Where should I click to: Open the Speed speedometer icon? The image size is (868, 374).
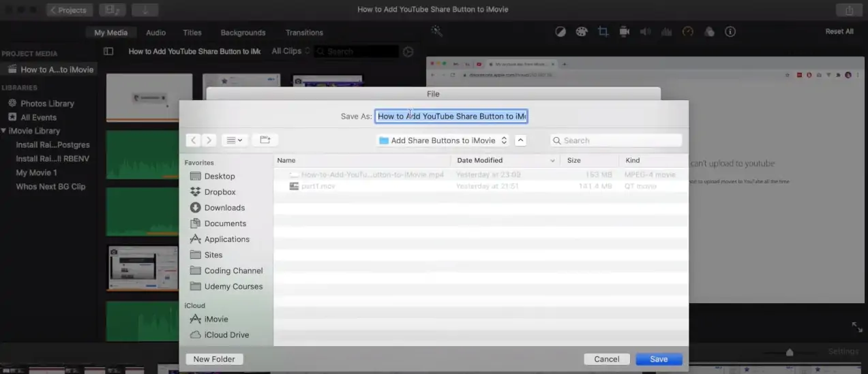[688, 32]
